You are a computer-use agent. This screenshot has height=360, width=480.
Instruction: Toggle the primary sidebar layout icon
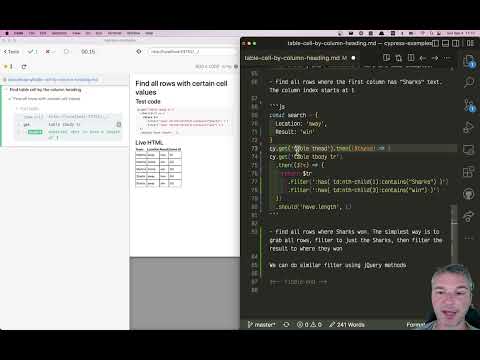(436, 43)
